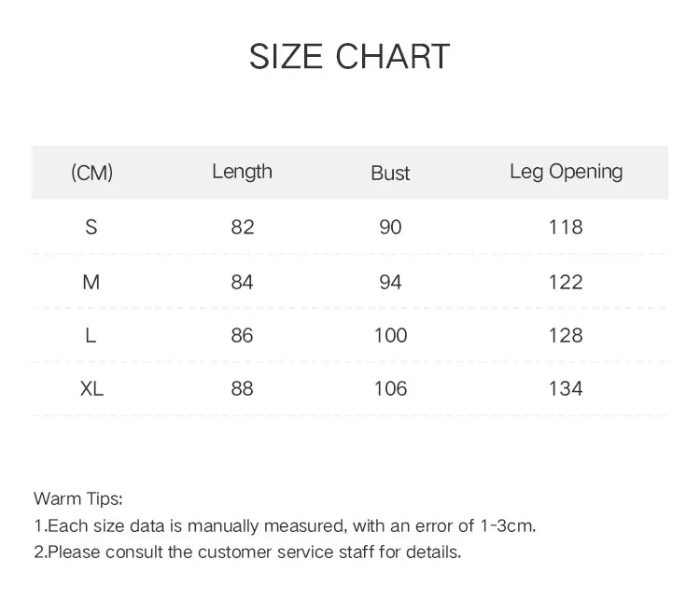The width and height of the screenshot is (700, 601).
Task: Click the M leg opening value 122
Action: [566, 282]
